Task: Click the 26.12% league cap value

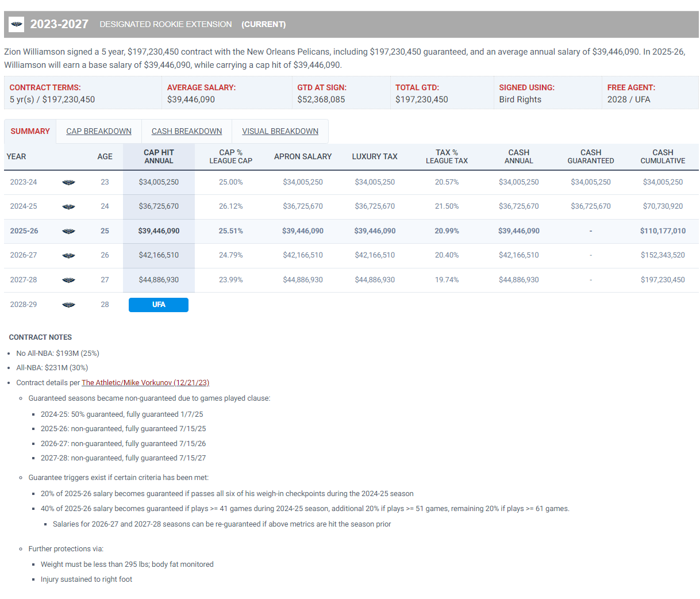Action: (x=230, y=206)
